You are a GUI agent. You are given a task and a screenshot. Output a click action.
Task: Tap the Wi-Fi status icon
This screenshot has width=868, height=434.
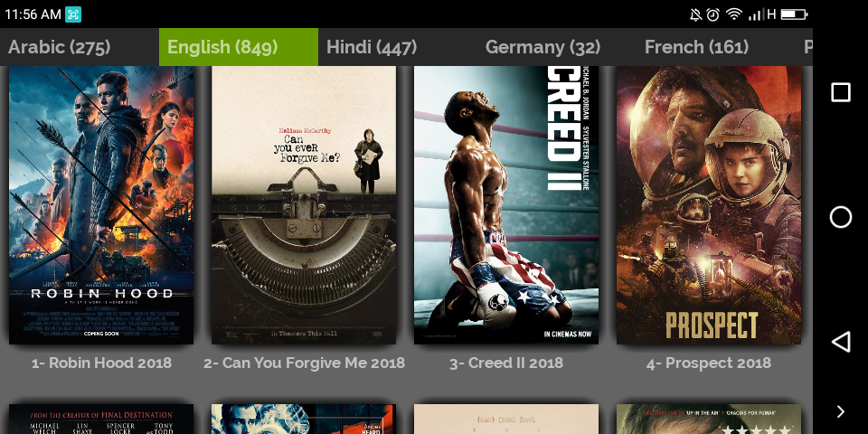[x=734, y=14]
